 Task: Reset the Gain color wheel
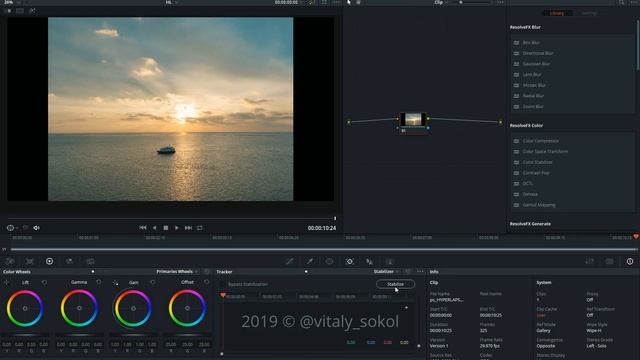[152, 282]
